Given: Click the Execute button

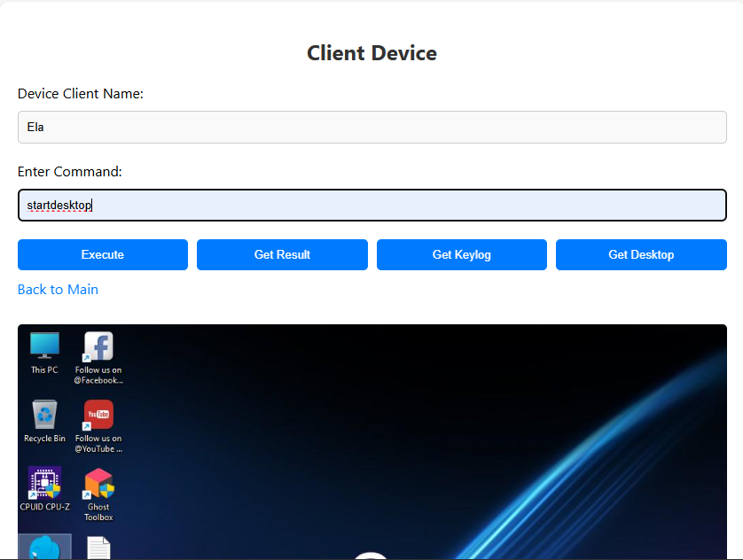Looking at the screenshot, I should 103,254.
